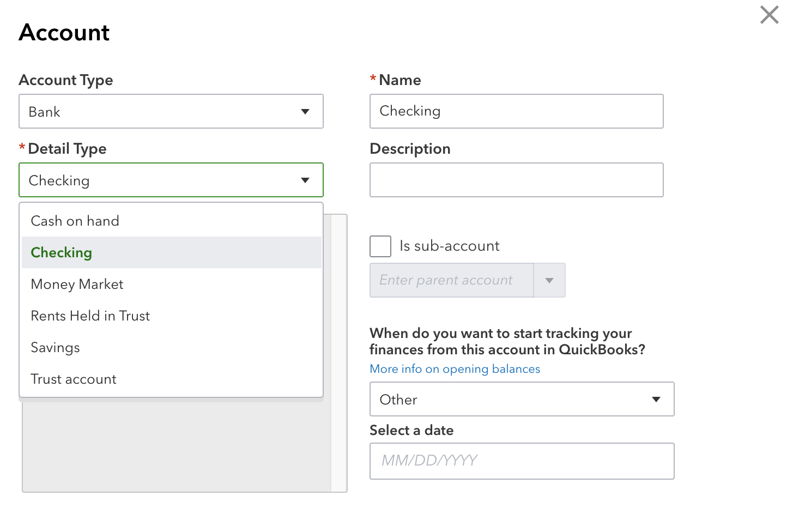Click the parent account dropdown arrow icon
Viewport: 787px width, 532px height.
tap(549, 280)
